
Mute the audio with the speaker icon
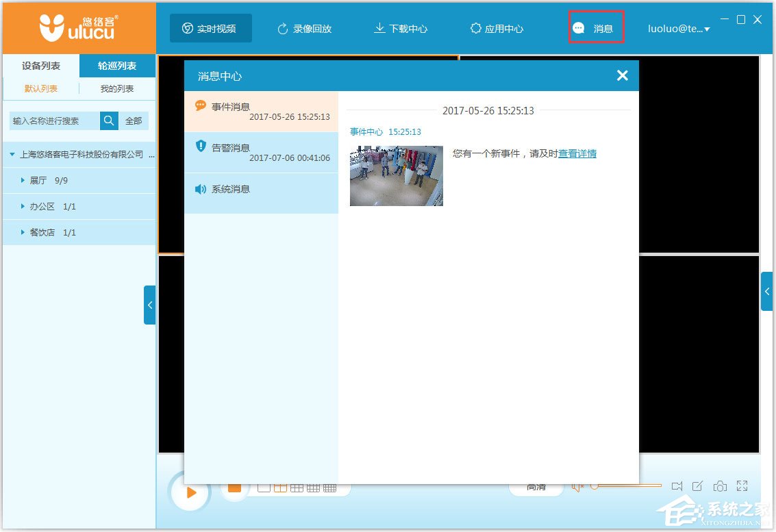pos(577,485)
